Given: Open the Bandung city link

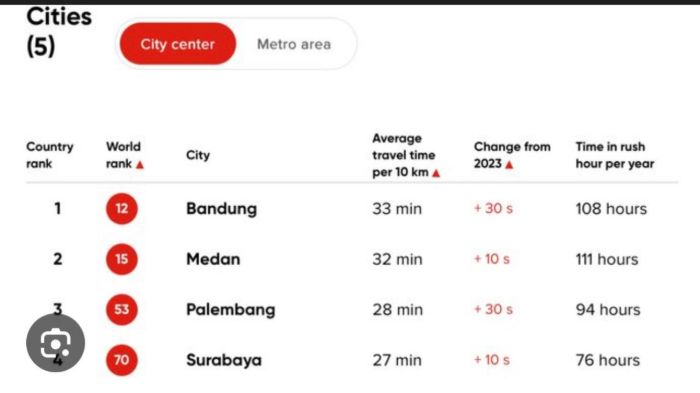Looking at the screenshot, I should pos(221,209).
